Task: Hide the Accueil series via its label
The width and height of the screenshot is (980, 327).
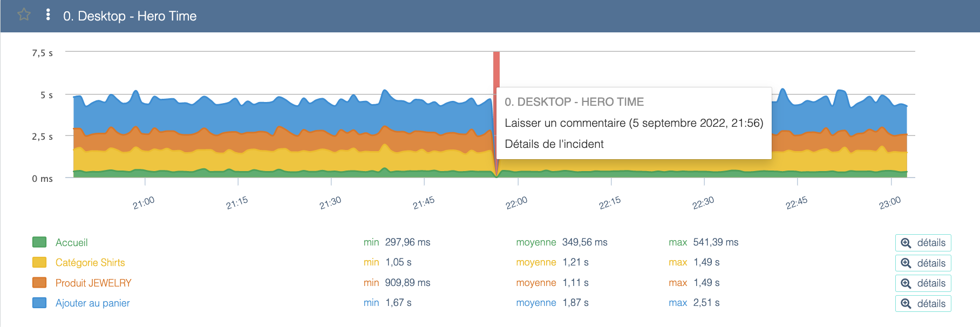Action: click(x=71, y=243)
